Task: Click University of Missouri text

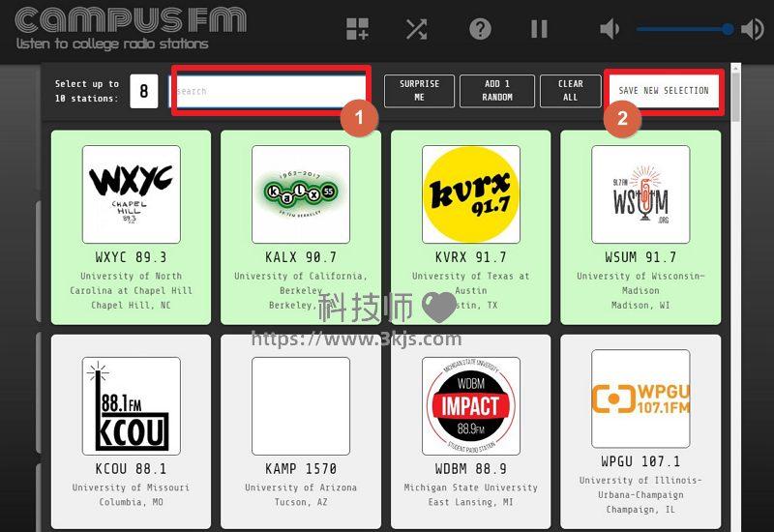Action: pos(132,488)
